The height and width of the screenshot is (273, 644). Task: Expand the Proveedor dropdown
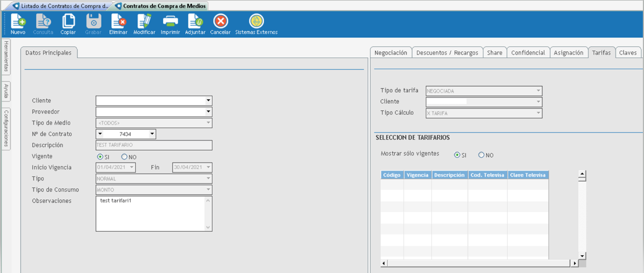208,112
